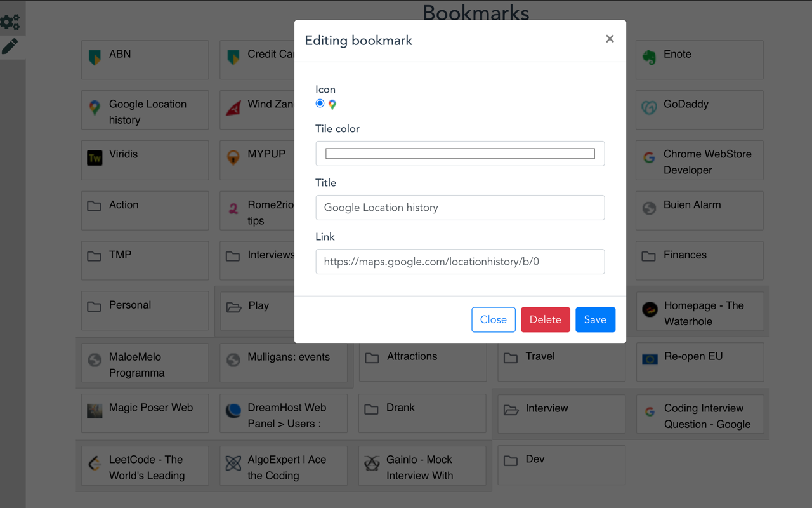Select the LeetCode tile icon

[95, 462]
